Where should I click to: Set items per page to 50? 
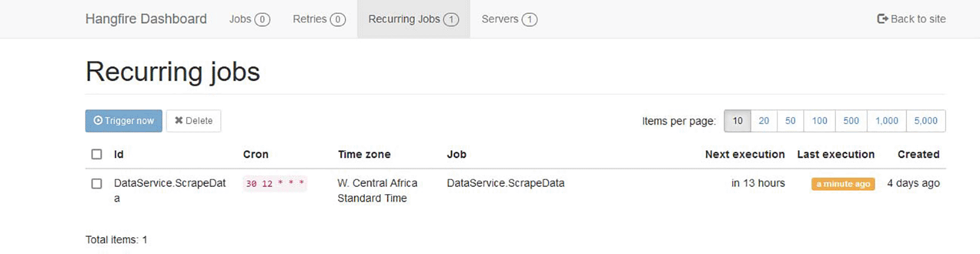[x=790, y=120]
